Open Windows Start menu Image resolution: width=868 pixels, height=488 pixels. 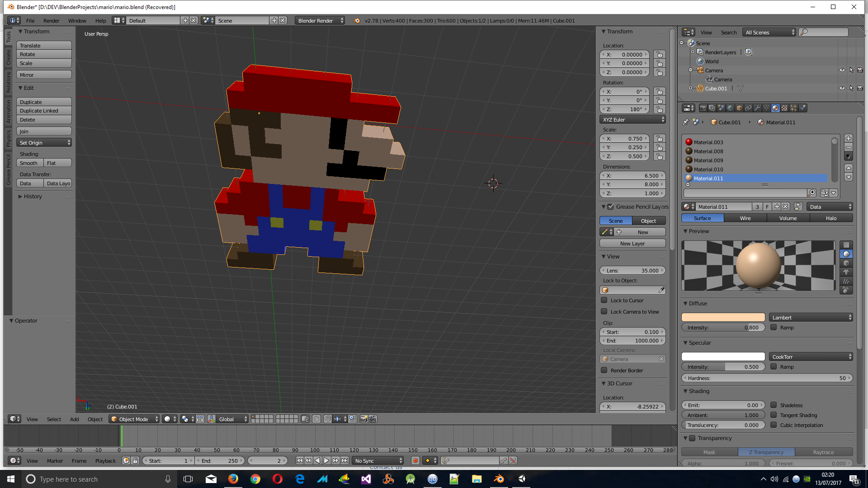coord(11,479)
